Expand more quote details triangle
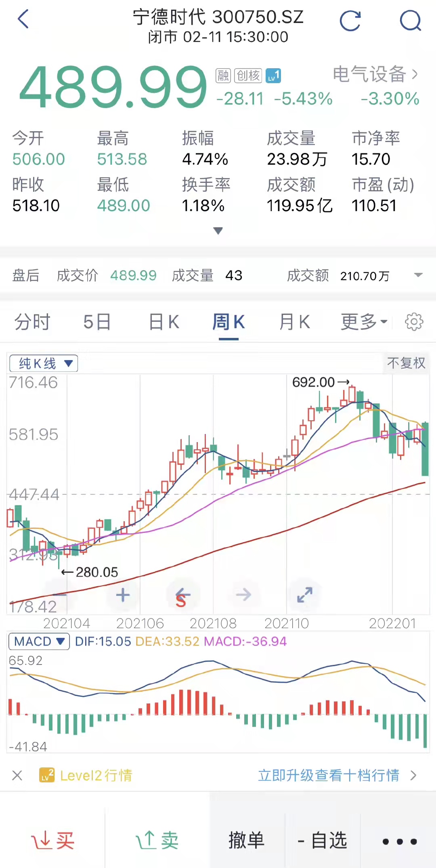436x868 pixels. pyautogui.click(x=218, y=231)
